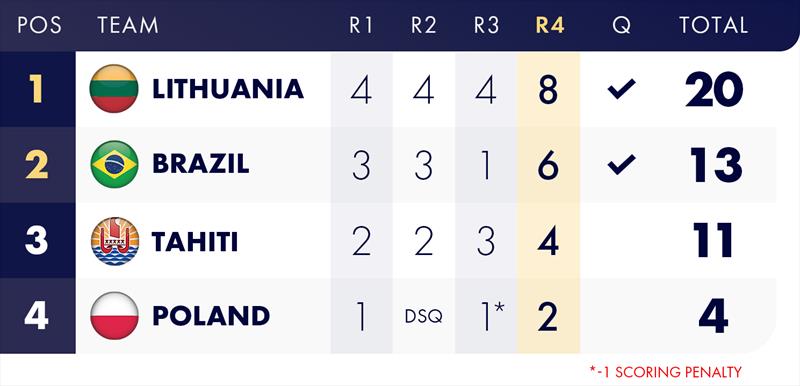The width and height of the screenshot is (800, 386).
Task: Click the TEAM column header
Action: (128, 25)
